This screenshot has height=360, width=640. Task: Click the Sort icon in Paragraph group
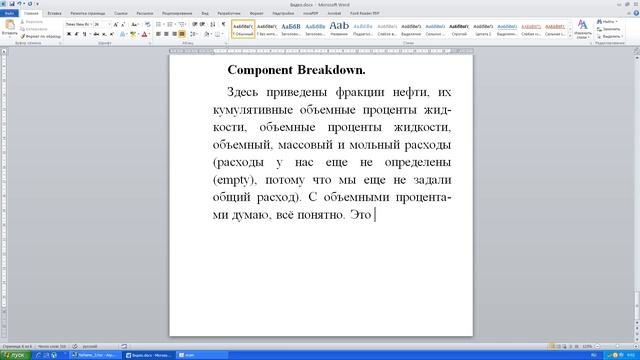point(213,24)
